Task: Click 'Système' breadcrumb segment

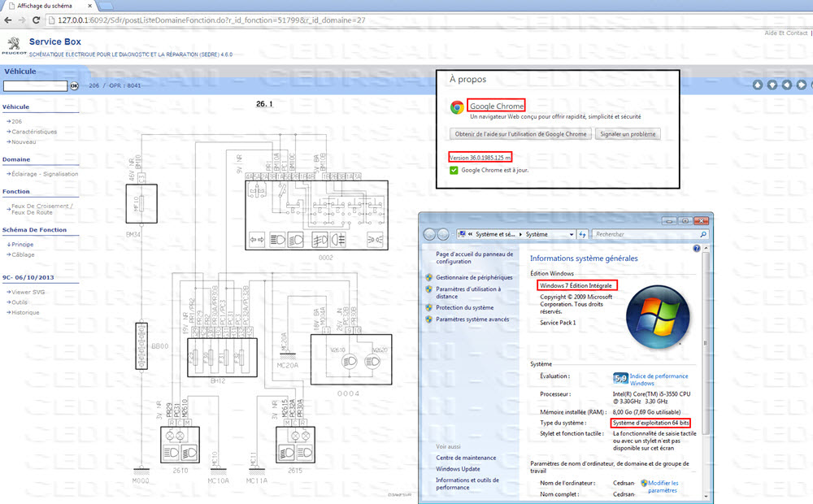Action: tap(537, 234)
